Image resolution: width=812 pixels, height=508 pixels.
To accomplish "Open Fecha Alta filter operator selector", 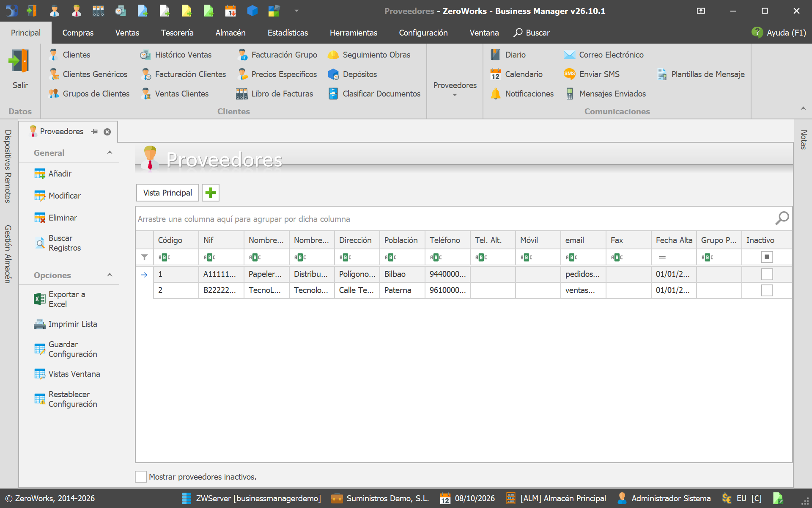I will click(662, 257).
